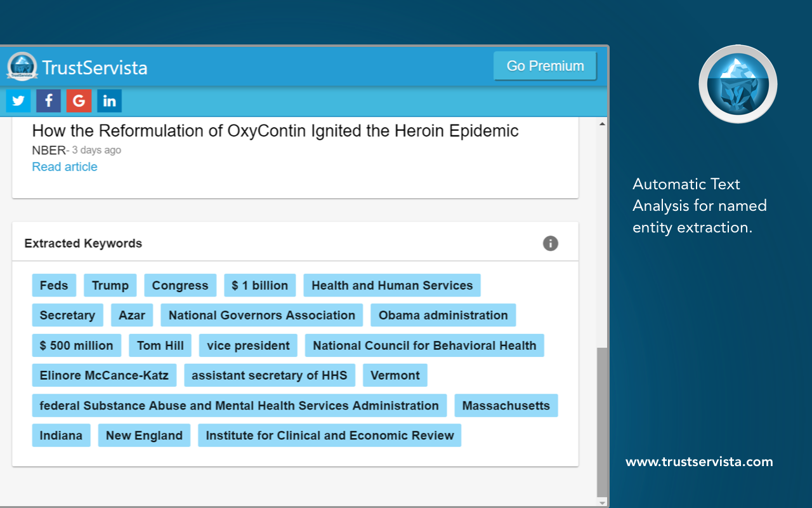812x508 pixels.
Task: Click the TrustServista title text
Action: point(95,67)
